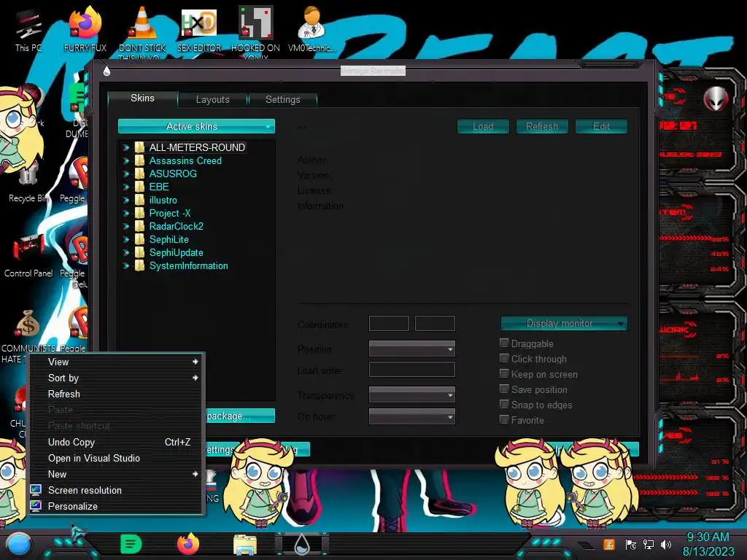Click the ALL-METERS-ROUND folder icon
Image resolution: width=747 pixels, height=560 pixels.
click(x=139, y=147)
